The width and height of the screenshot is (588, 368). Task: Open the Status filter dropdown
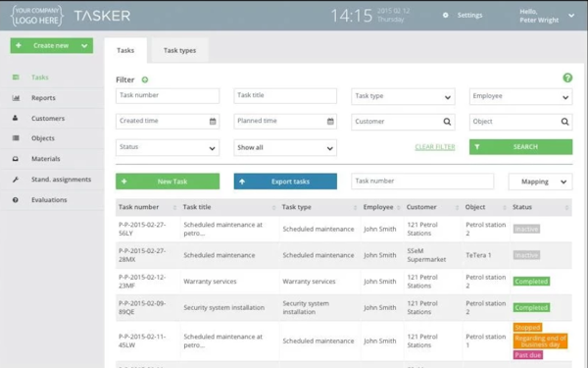click(168, 147)
